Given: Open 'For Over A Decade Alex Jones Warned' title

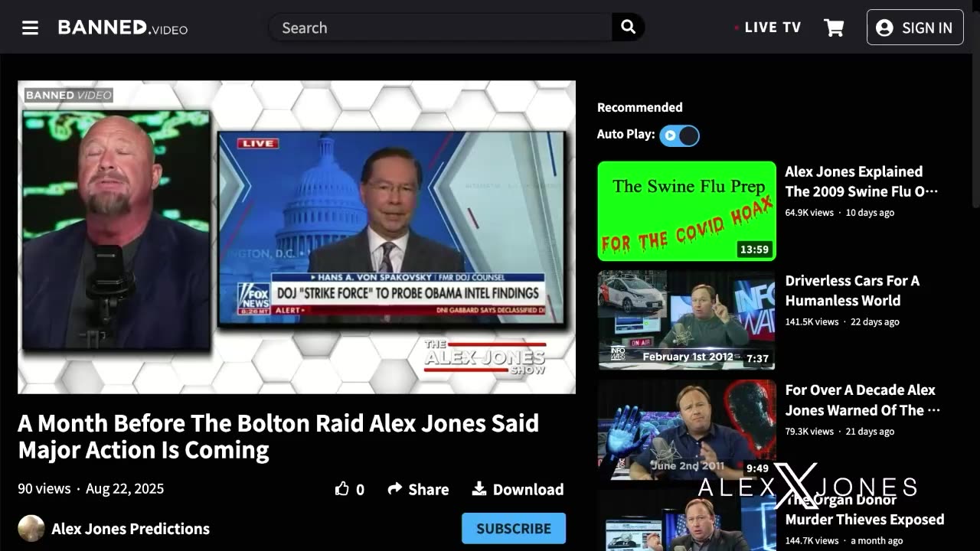Looking at the screenshot, I should (862, 400).
